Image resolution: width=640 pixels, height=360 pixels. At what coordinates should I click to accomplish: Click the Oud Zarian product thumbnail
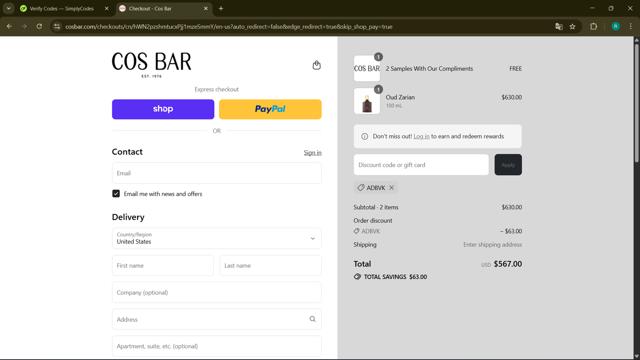coord(367,101)
